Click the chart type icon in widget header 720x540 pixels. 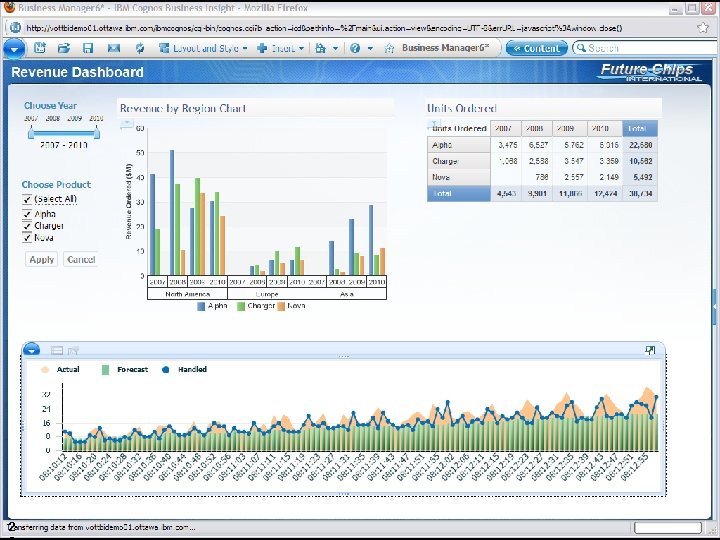click(73, 351)
